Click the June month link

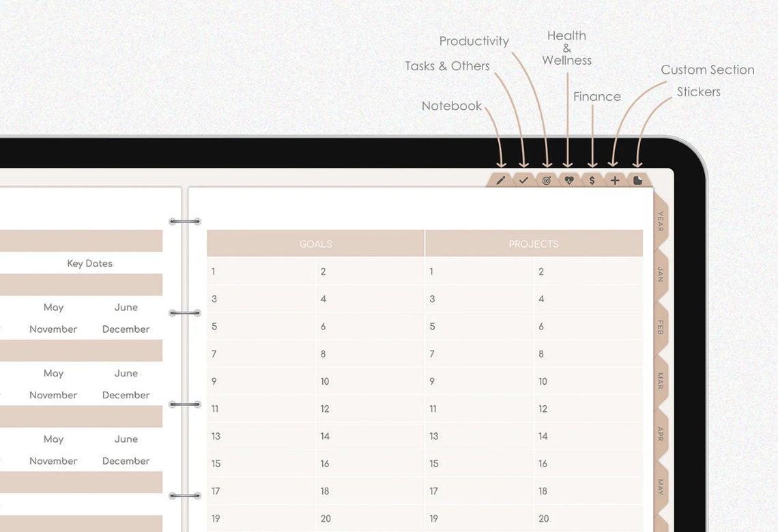tap(126, 307)
